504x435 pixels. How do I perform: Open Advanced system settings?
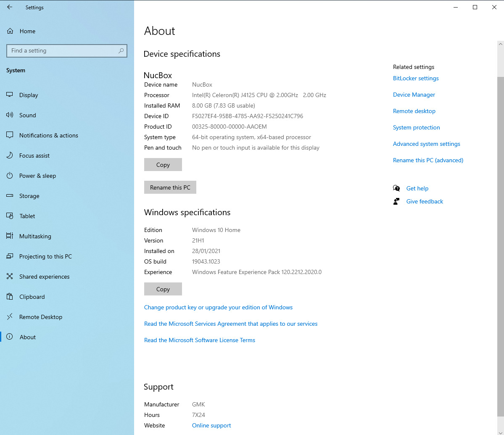click(427, 144)
